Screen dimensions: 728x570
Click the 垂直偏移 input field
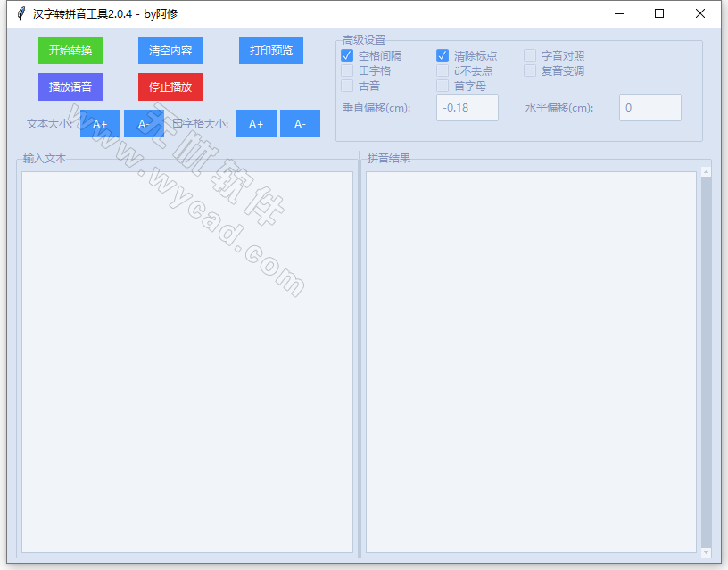(467, 108)
